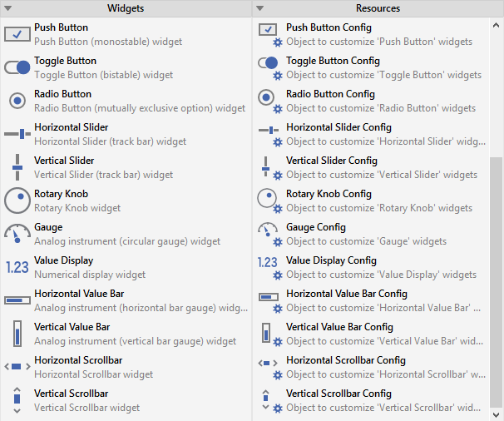This screenshot has width=504, height=421.
Task: Click the Widgets column header
Action: tap(126, 8)
